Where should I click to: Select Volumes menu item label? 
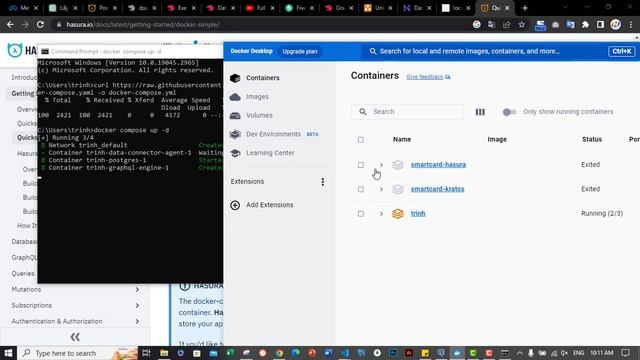coord(259,116)
